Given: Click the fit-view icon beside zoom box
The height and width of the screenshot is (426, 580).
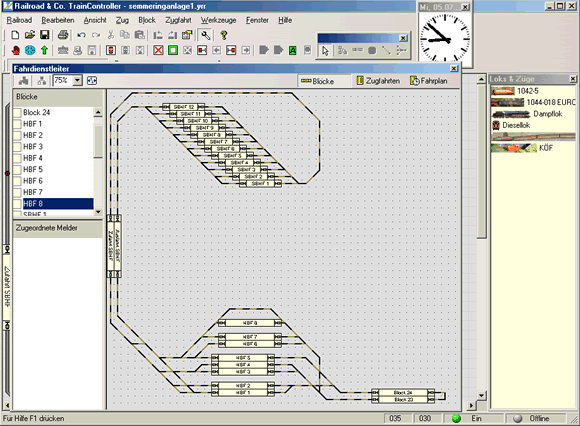Looking at the screenshot, I should pos(92,81).
